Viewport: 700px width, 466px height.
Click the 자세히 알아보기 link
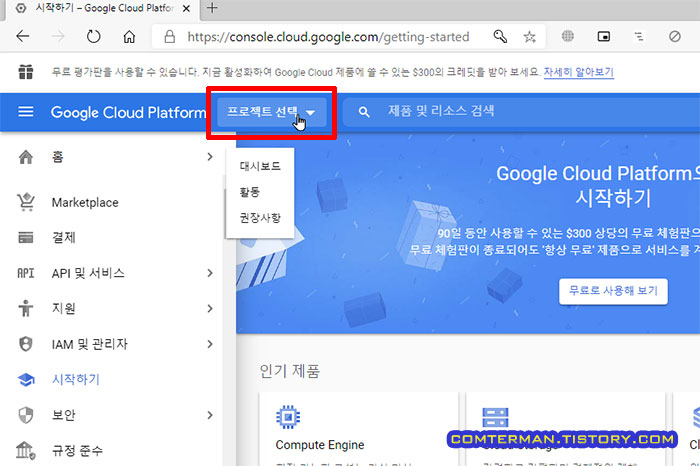tap(579, 72)
